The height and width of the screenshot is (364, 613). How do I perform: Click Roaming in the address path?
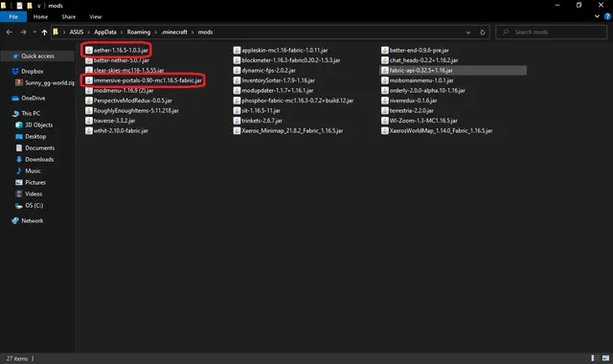tap(138, 32)
